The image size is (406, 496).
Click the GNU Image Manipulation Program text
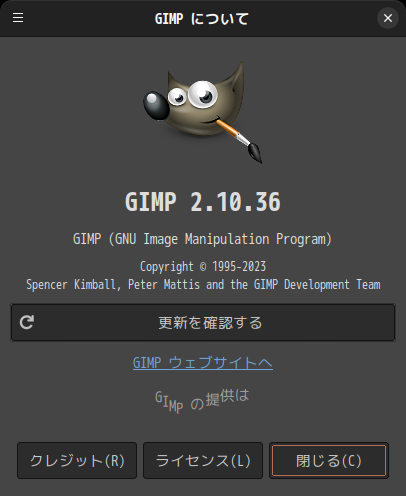[203, 239]
